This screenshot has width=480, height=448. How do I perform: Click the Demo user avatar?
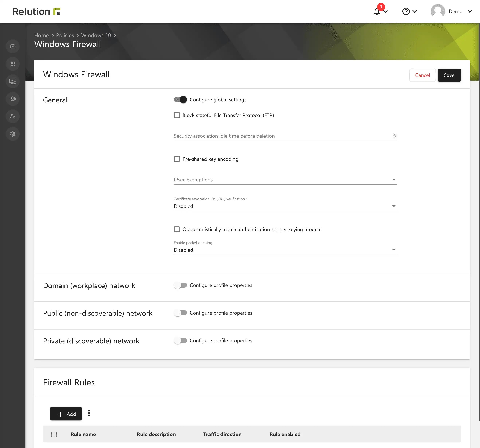click(438, 11)
